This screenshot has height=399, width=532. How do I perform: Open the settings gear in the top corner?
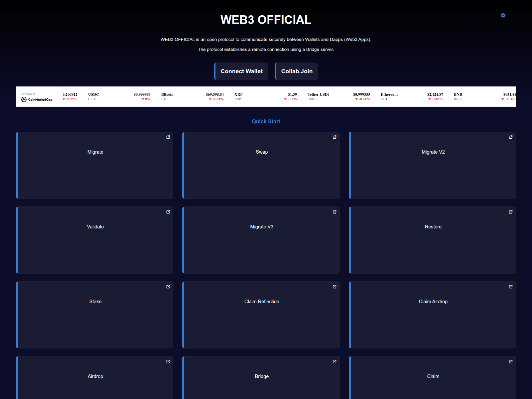pos(503,15)
